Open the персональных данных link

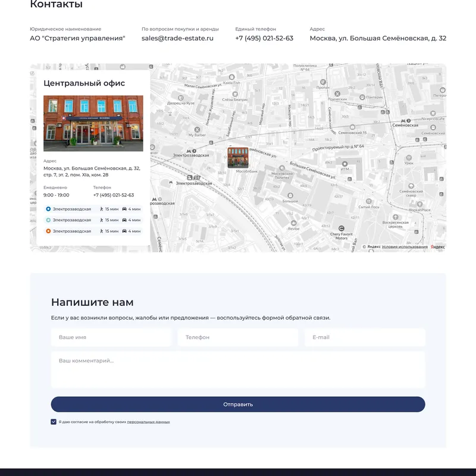point(148,421)
